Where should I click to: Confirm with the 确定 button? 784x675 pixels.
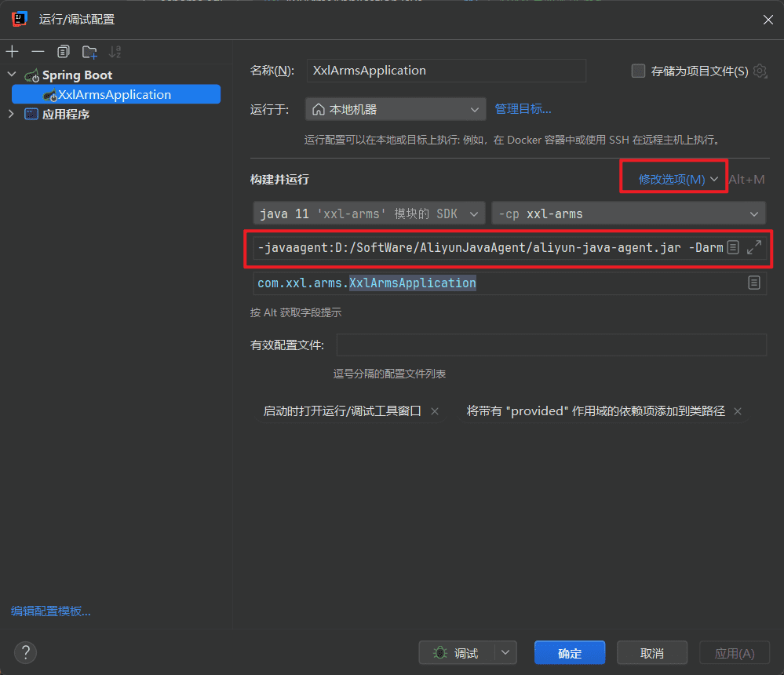pyautogui.click(x=570, y=652)
